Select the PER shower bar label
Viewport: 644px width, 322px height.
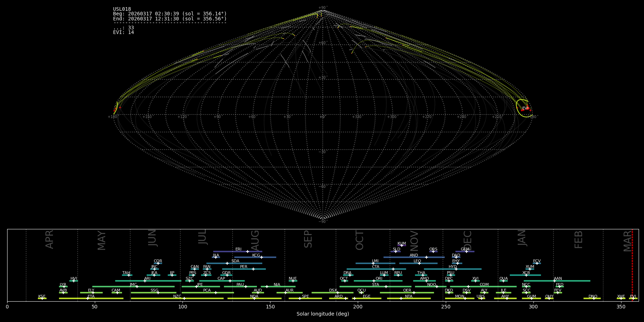(244, 267)
